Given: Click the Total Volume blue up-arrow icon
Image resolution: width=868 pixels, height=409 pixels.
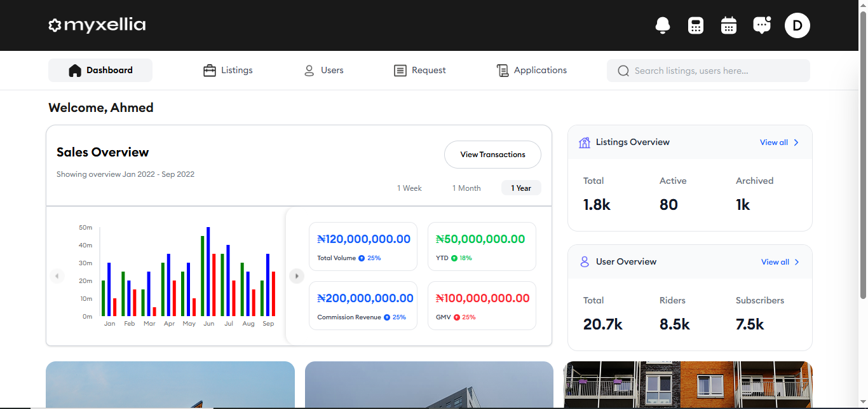Looking at the screenshot, I should pyautogui.click(x=362, y=258).
